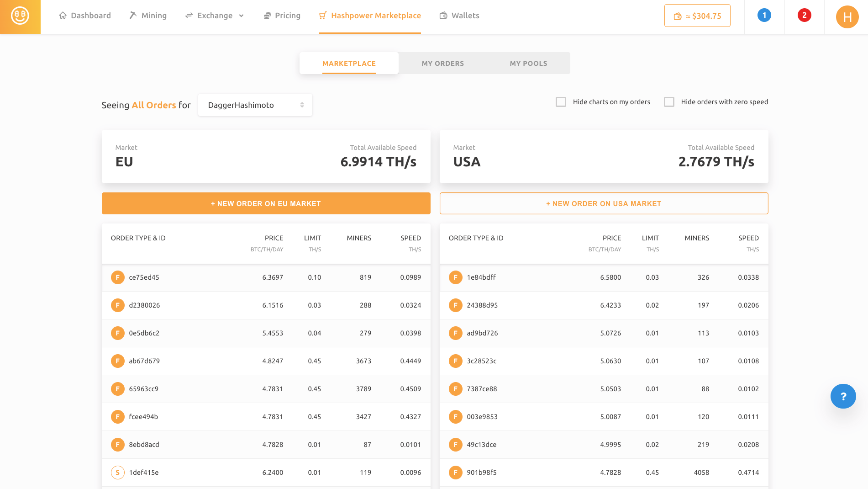Click the smiley coin logo icon
This screenshot has height=489, width=868.
coord(20,16)
